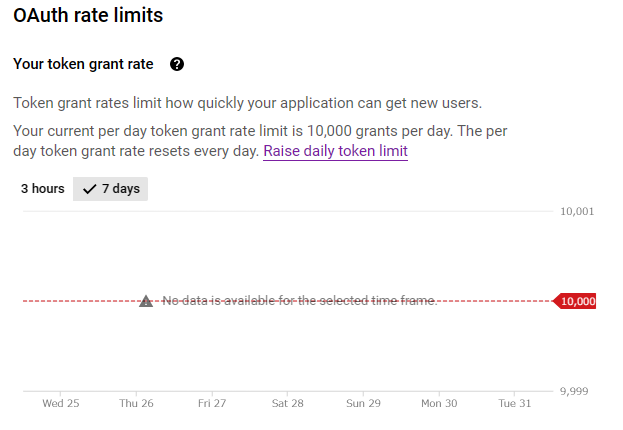Image resolution: width=623 pixels, height=430 pixels.
Task: Click the Tue 31 axis label
Action: [x=515, y=403]
